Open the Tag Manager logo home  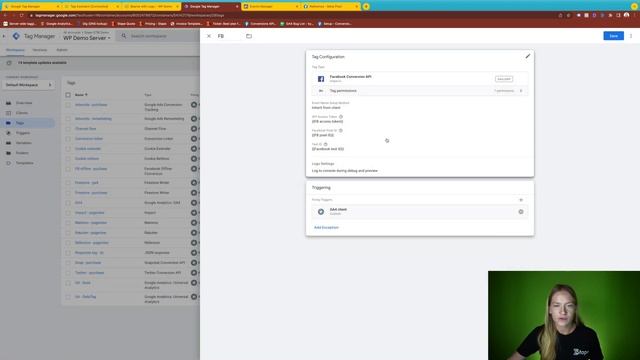point(16,36)
